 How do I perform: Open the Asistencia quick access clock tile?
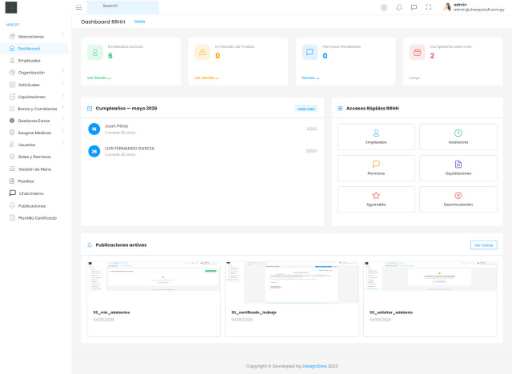click(458, 136)
